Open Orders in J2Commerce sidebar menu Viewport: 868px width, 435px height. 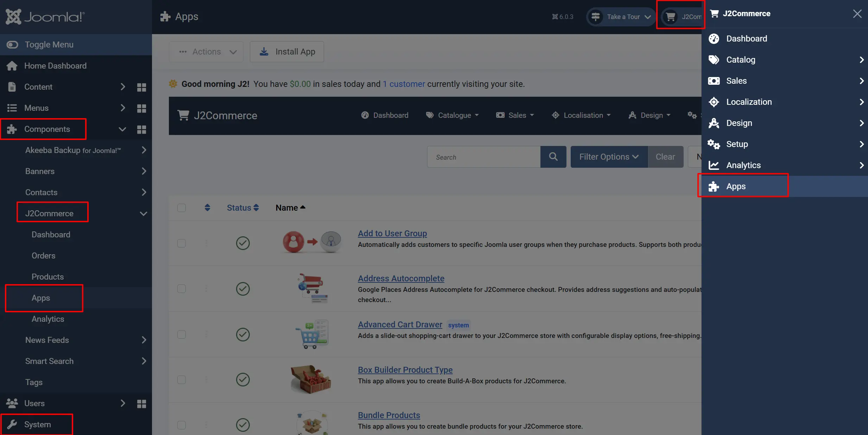coord(43,256)
